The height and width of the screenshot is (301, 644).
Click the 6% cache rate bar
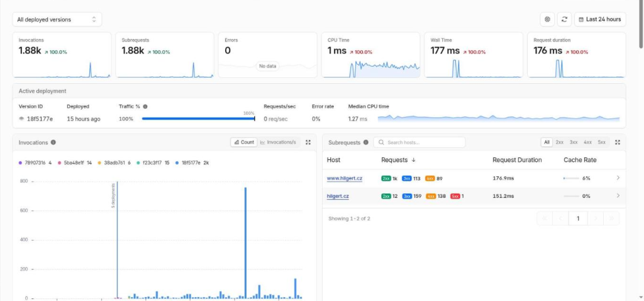coord(571,178)
